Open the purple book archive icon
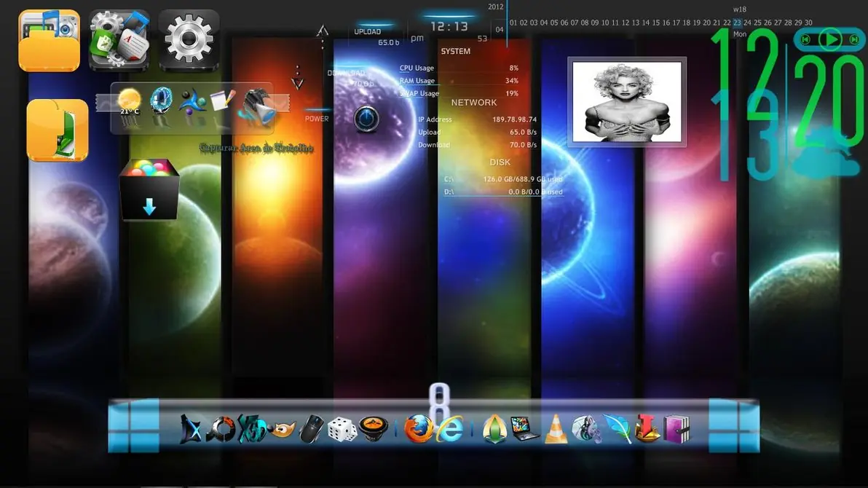Screen dimensions: 868x488 click(x=676, y=429)
